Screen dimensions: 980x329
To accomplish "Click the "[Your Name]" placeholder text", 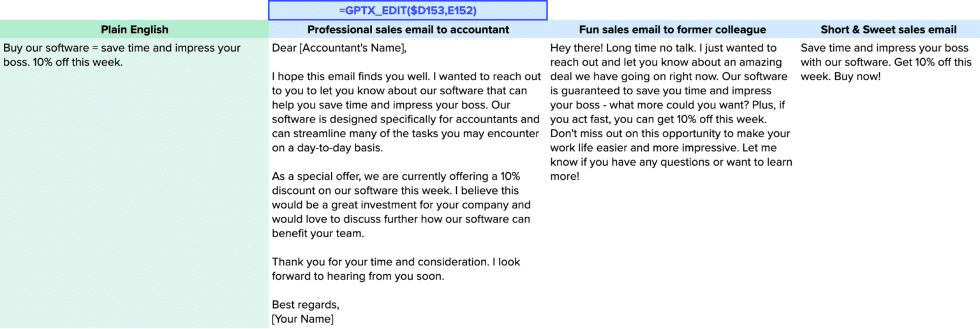I will point(303,318).
